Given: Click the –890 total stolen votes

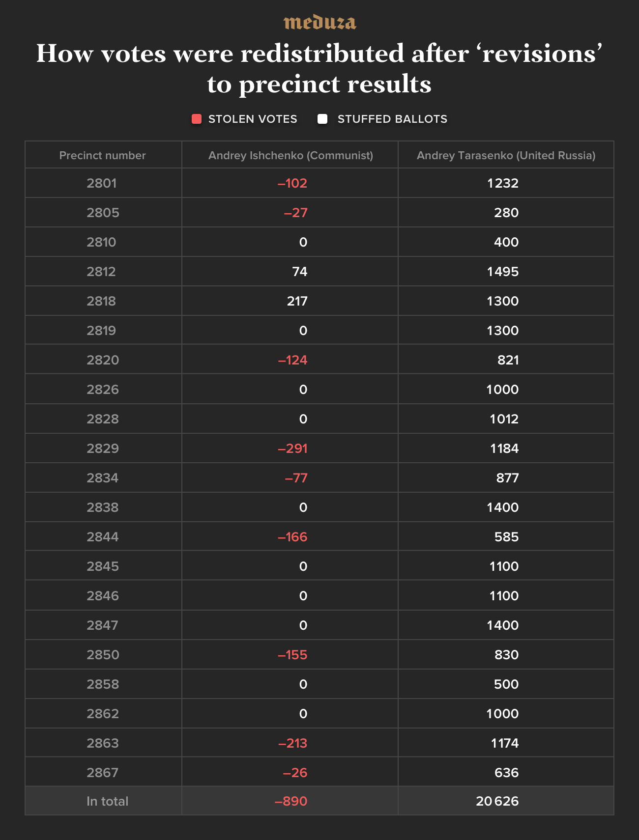Looking at the screenshot, I should 291,801.
